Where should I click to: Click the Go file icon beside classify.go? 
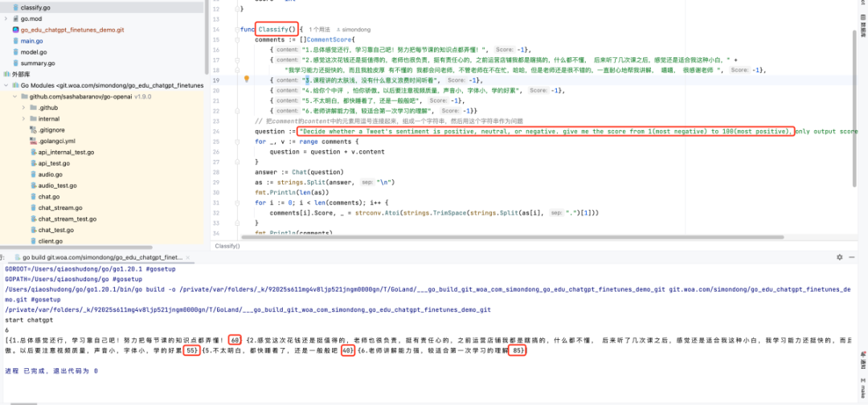coord(15,8)
